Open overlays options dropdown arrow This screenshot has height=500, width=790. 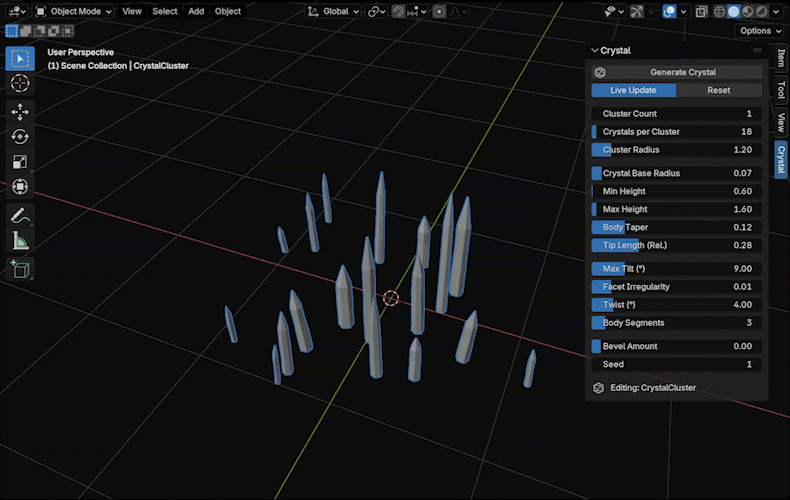pyautogui.click(x=683, y=11)
